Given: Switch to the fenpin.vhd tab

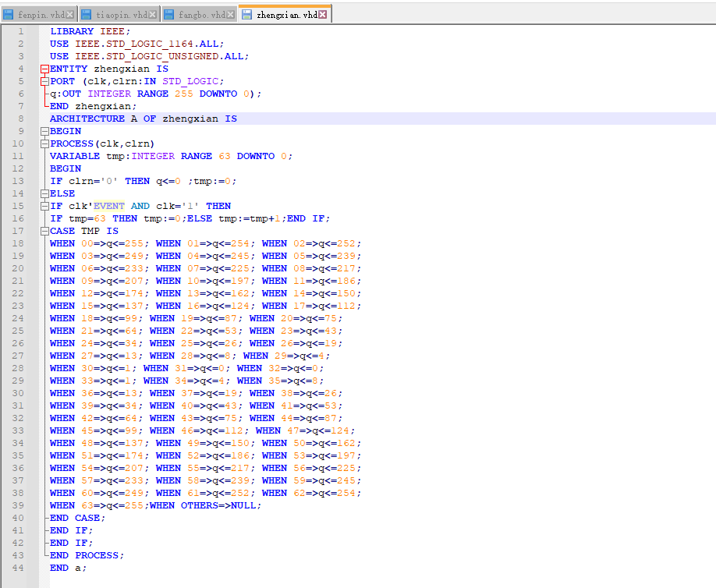Looking at the screenshot, I should point(39,14).
